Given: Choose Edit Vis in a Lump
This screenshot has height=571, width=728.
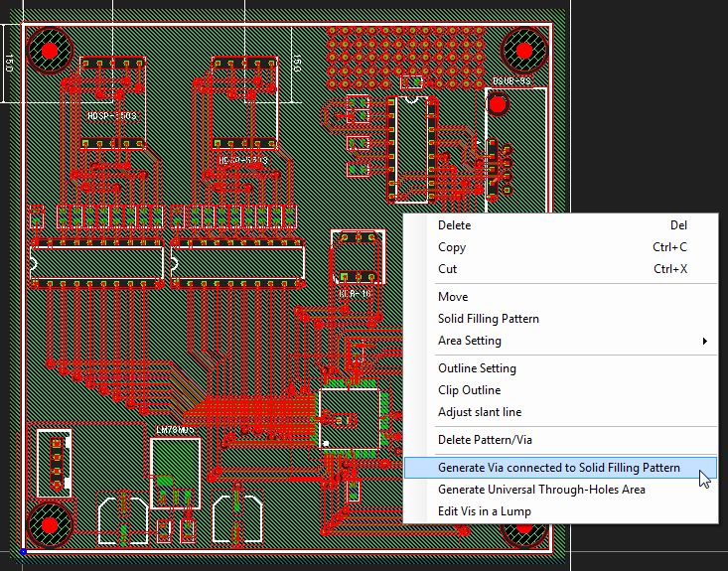Looking at the screenshot, I should [x=561, y=511].
